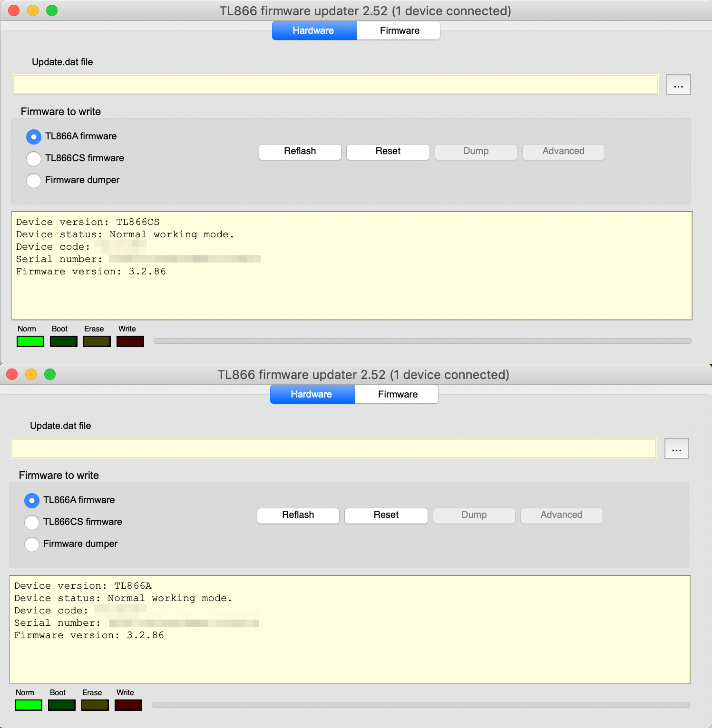Screen dimensions: 712x728
Task: Focus the Update.dat file field in lower window
Action: (x=333, y=449)
